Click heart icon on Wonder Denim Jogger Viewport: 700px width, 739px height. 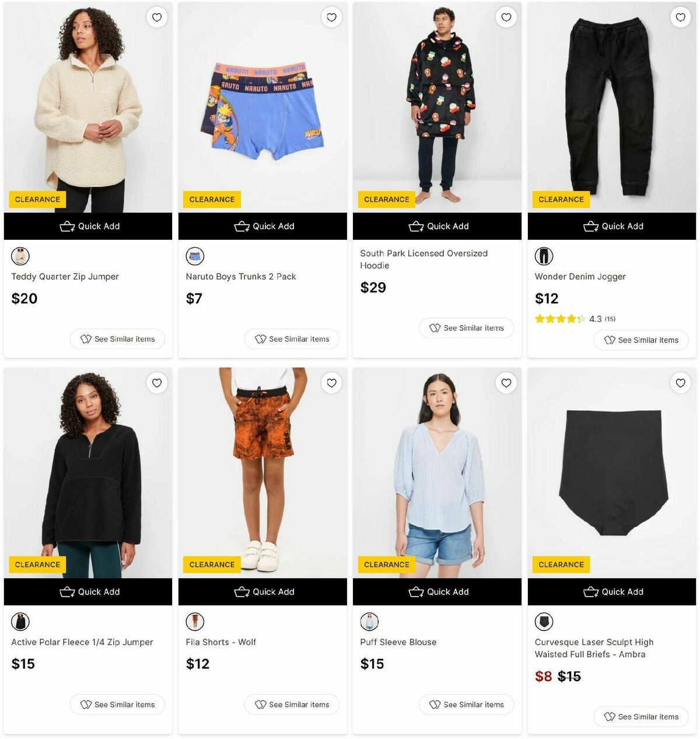[680, 17]
